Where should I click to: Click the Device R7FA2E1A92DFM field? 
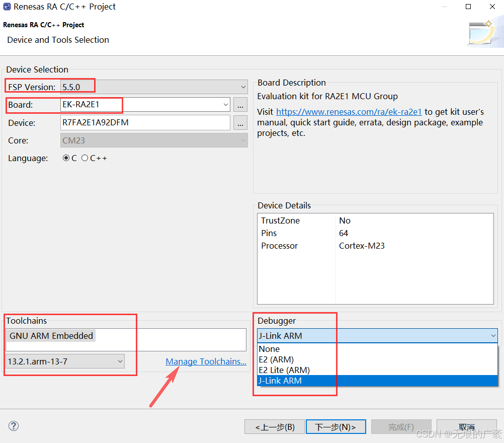coord(145,122)
